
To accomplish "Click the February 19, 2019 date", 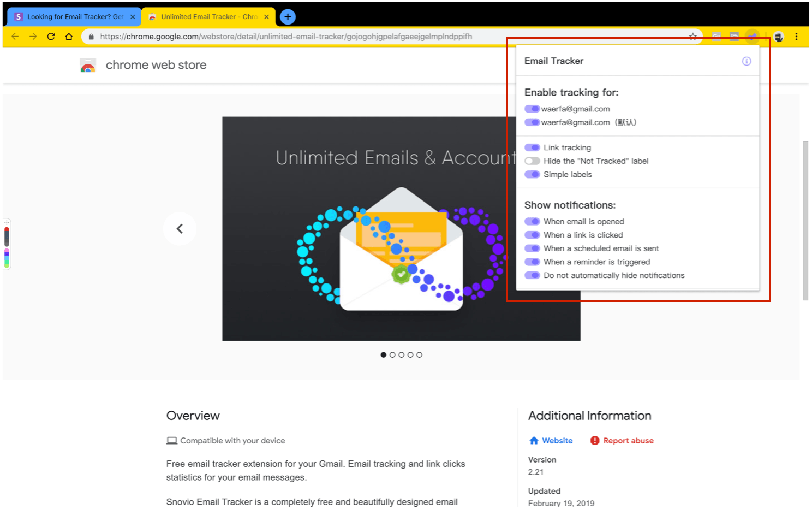I will point(561,503).
